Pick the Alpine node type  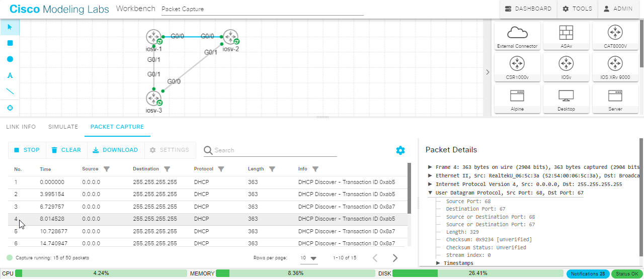click(517, 99)
